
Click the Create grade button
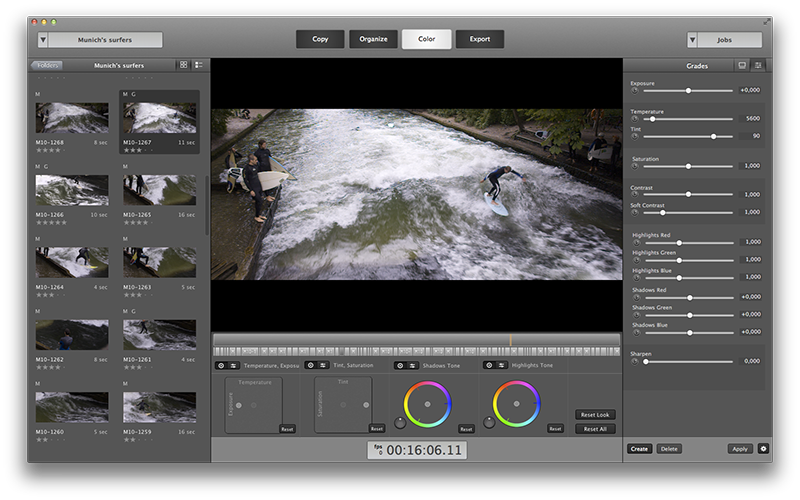(639, 449)
